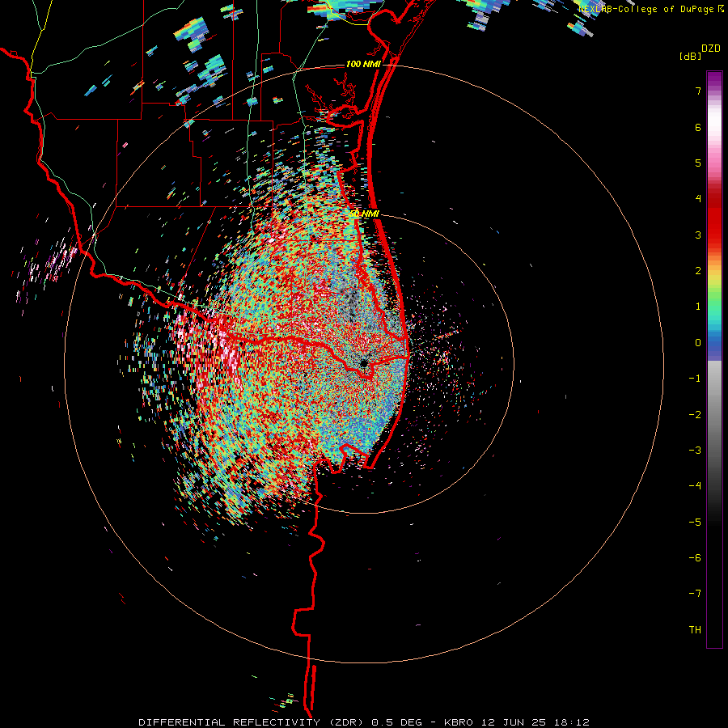This screenshot has height=728, width=728.
Task: Select the 4 dB tick on the scale
Action: [x=698, y=199]
